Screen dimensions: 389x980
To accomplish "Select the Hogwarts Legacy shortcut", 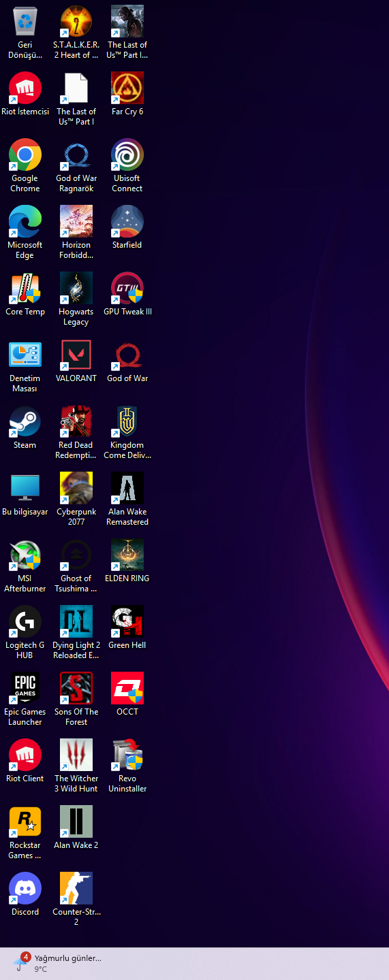I will [76, 289].
